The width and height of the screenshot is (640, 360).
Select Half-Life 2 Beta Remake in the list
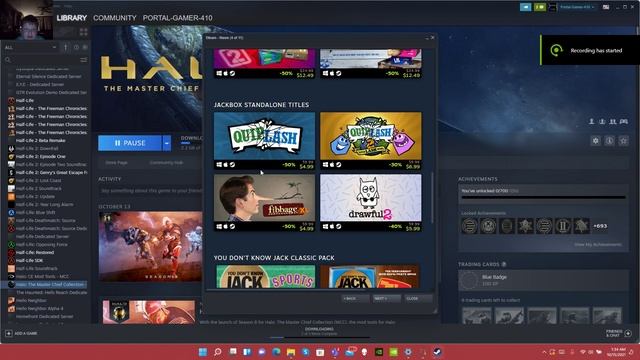(x=40, y=140)
